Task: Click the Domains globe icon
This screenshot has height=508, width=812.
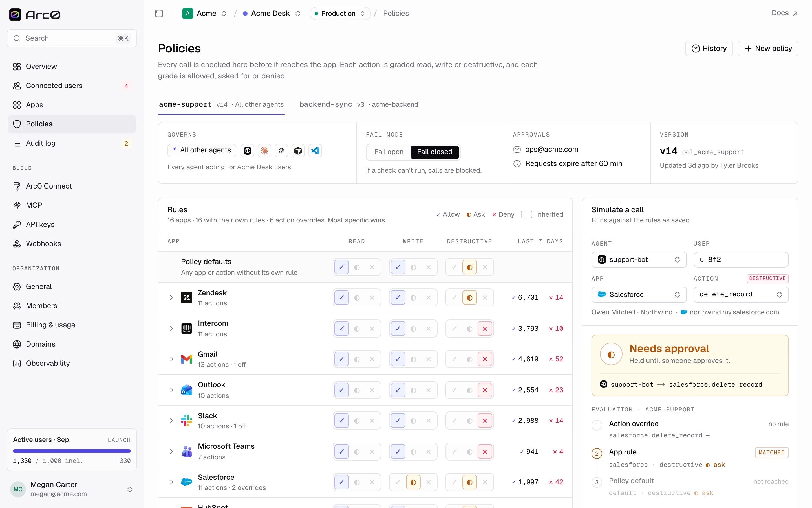Action: click(x=17, y=344)
